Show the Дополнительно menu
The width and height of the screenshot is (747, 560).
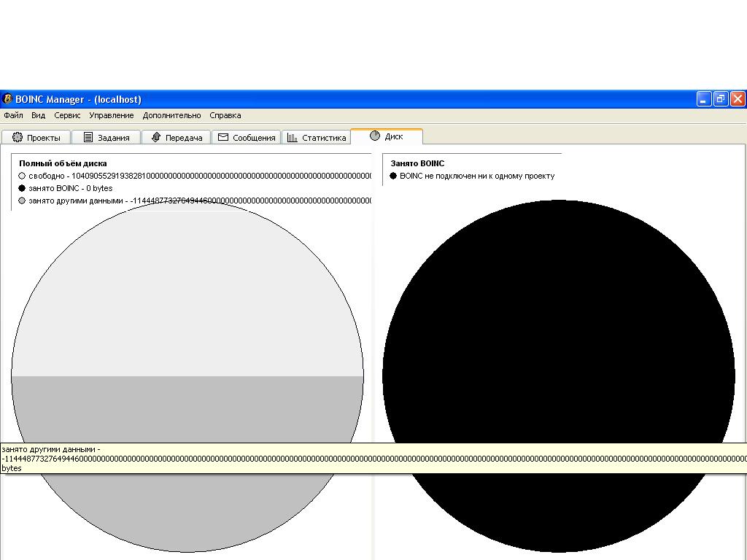(x=171, y=115)
